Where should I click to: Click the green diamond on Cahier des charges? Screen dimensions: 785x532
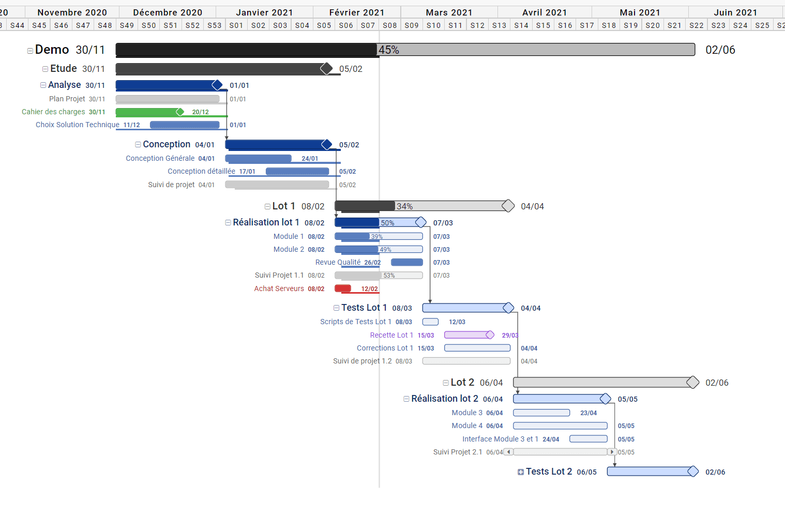(180, 112)
